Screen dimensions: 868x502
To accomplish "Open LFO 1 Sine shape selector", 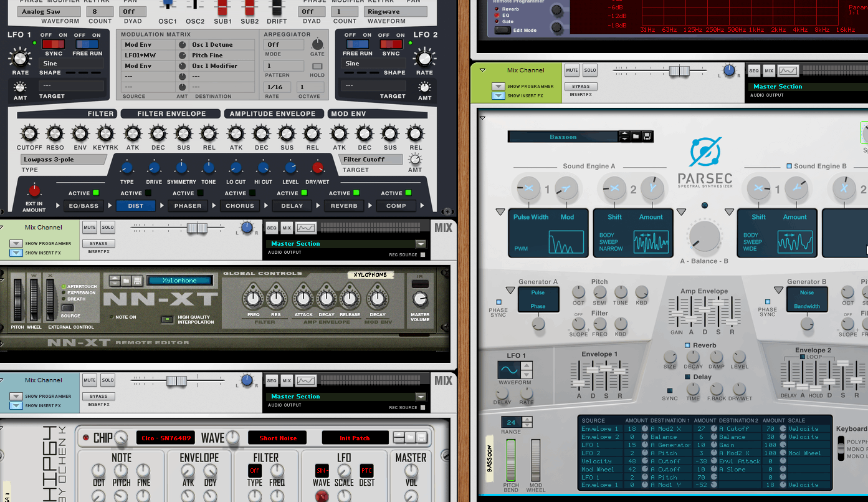I will pos(72,64).
